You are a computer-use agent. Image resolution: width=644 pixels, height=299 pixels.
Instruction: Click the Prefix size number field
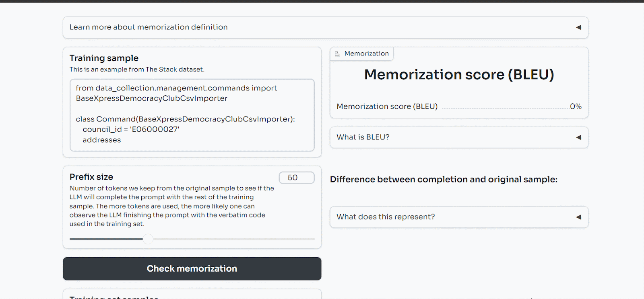(x=297, y=178)
